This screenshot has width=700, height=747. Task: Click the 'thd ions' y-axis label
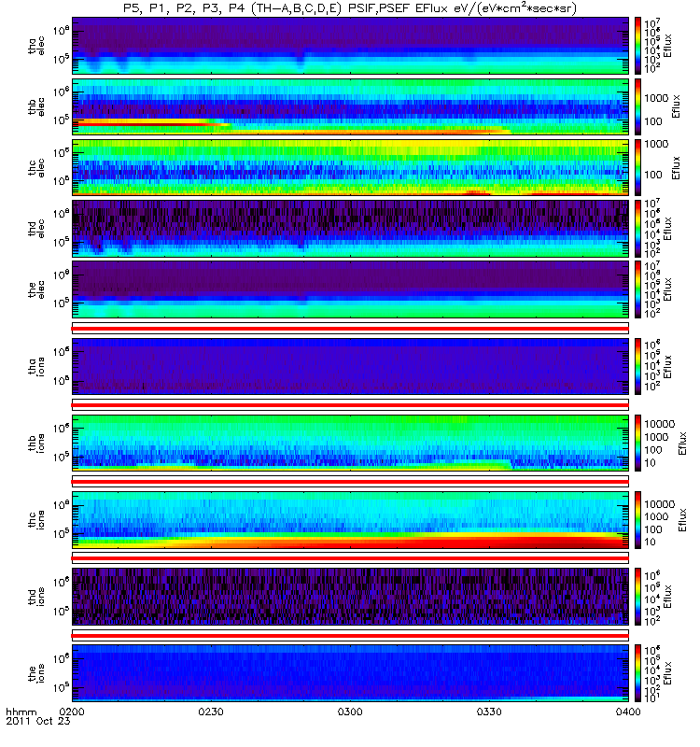tap(36, 597)
